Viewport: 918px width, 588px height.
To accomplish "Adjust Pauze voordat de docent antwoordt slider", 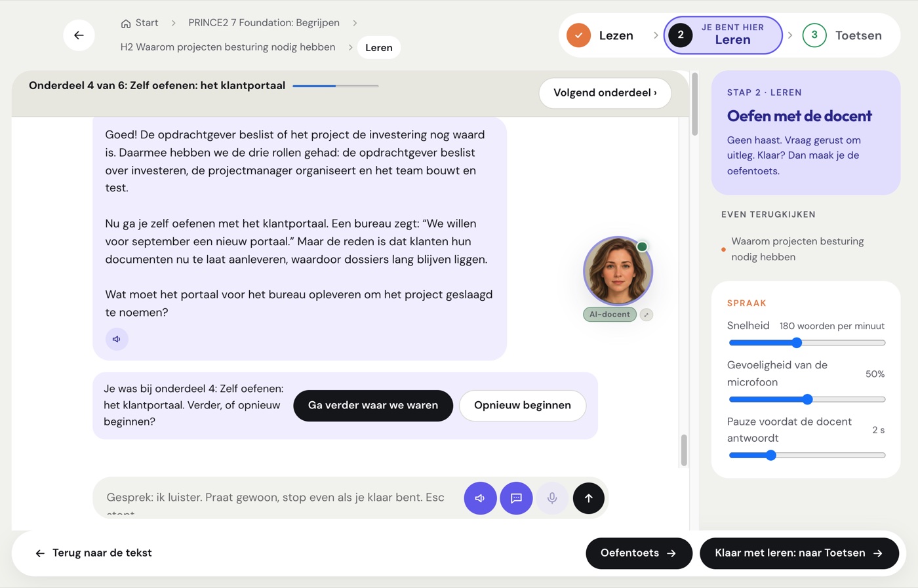I will point(807,455).
